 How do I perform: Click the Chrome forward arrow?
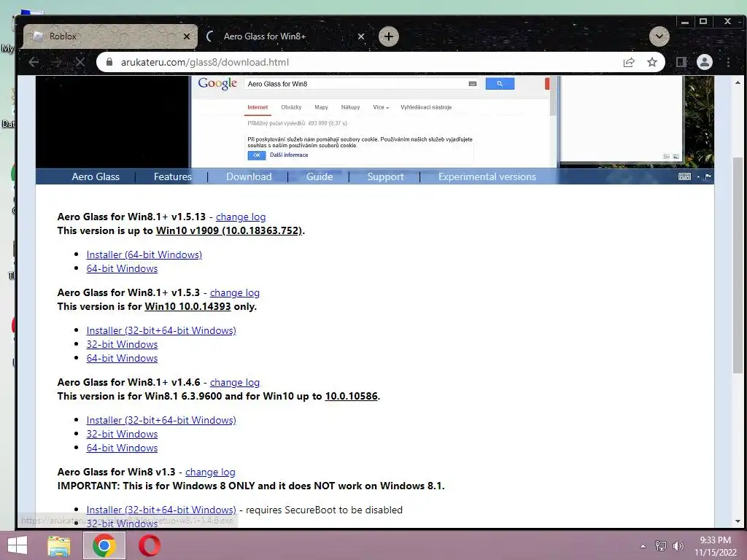[x=57, y=63]
